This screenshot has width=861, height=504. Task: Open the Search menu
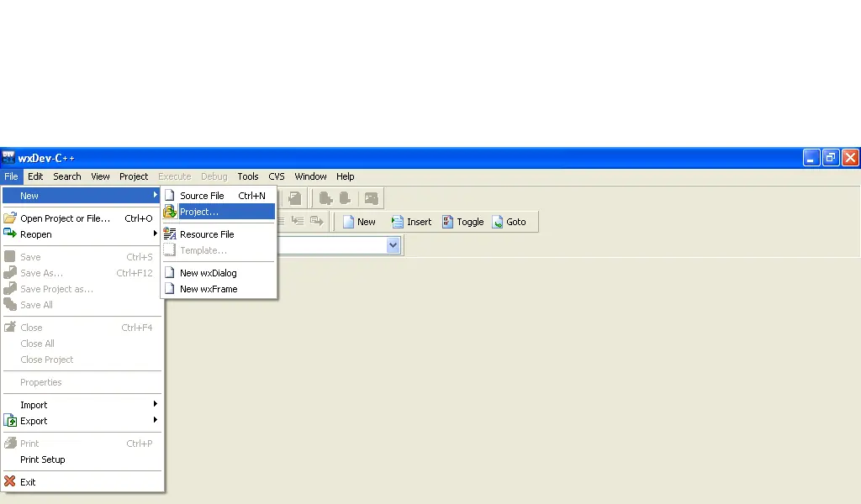[67, 176]
